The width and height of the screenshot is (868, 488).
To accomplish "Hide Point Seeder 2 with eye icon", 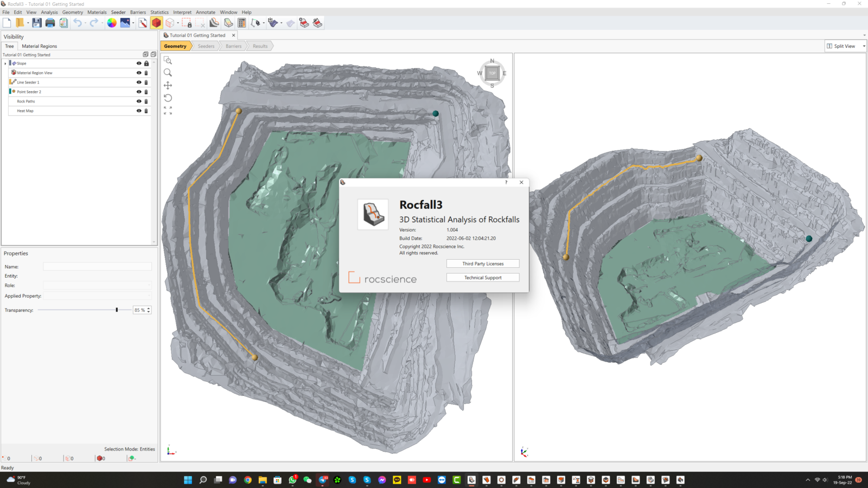I will coord(139,92).
